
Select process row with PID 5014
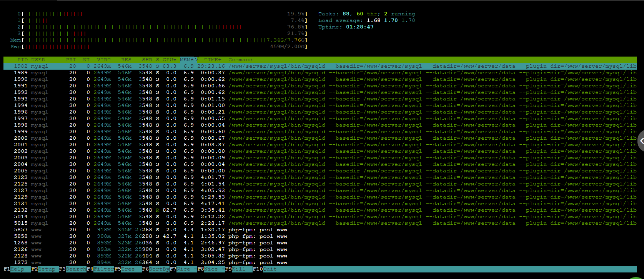(x=320, y=217)
